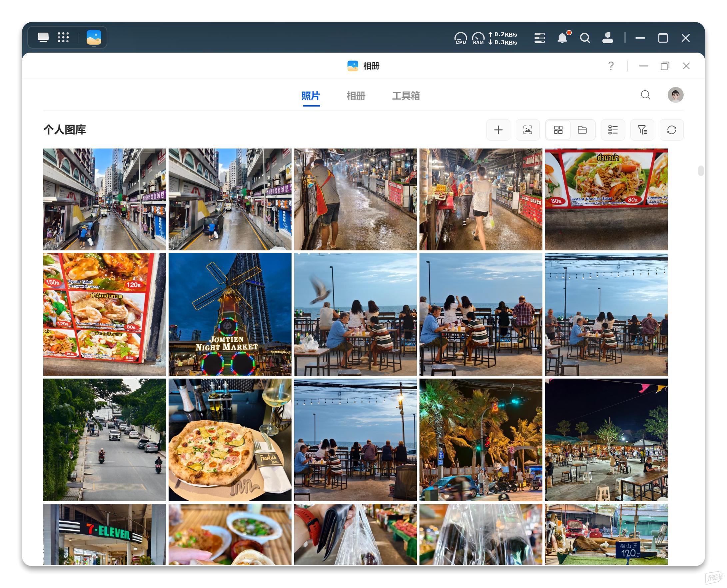Screen dimensions: 727x588
Task: Click the add photos plus button
Action: point(498,130)
